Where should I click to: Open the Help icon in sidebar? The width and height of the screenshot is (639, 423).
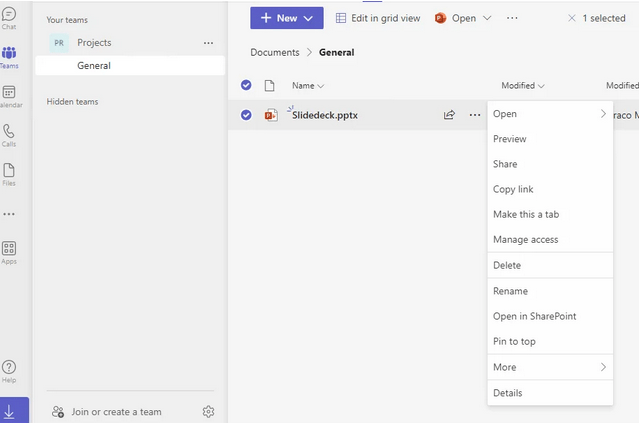pos(9,371)
